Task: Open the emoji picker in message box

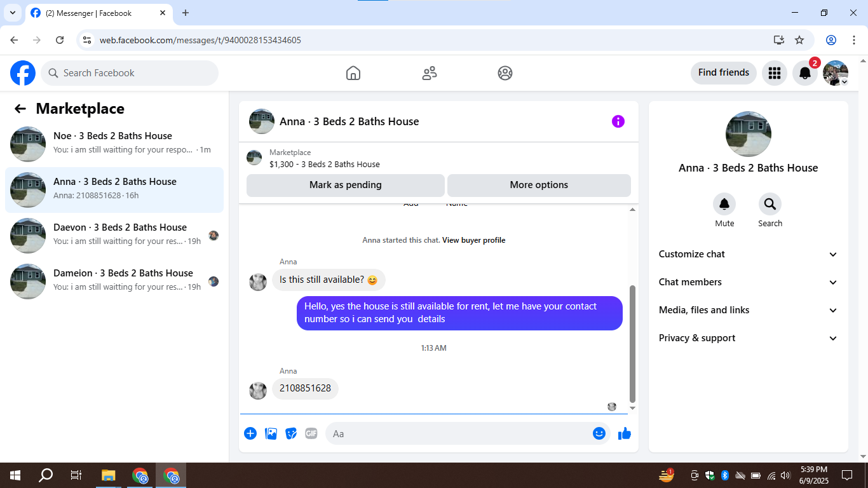Action: (x=599, y=433)
